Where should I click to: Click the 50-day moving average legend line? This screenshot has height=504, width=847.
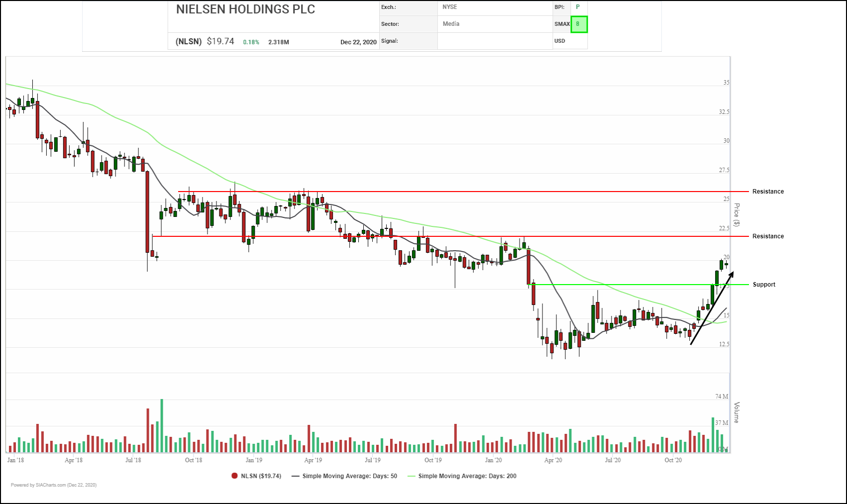coord(296,476)
